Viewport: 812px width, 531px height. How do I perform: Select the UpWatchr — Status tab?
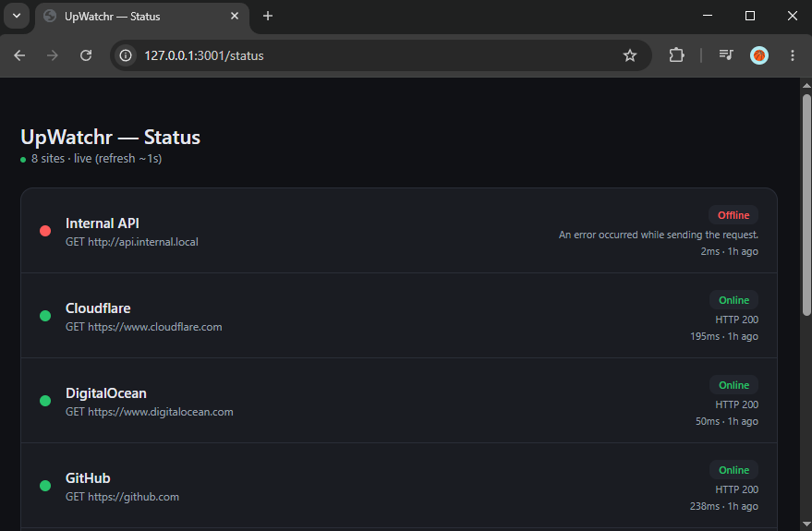click(142, 17)
